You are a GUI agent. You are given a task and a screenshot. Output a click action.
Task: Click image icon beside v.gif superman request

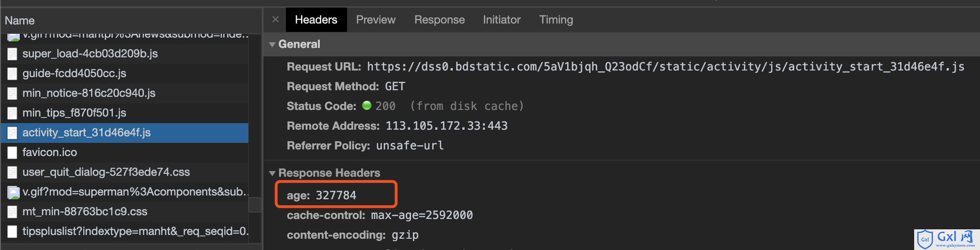click(14, 192)
